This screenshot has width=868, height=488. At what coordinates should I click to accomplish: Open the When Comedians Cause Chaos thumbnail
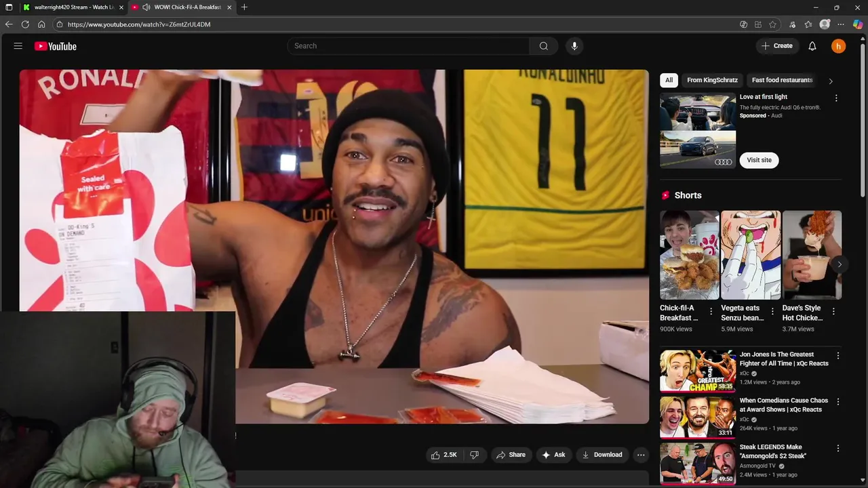pyautogui.click(x=698, y=417)
